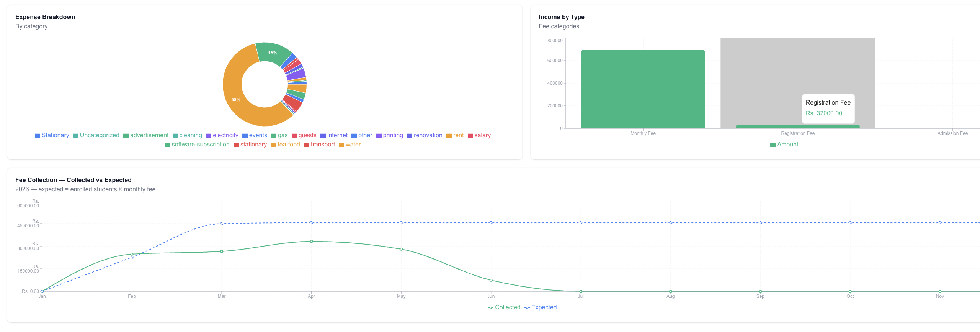This screenshot has width=980, height=332.
Task: Toggle the water legend item
Action: 350,145
